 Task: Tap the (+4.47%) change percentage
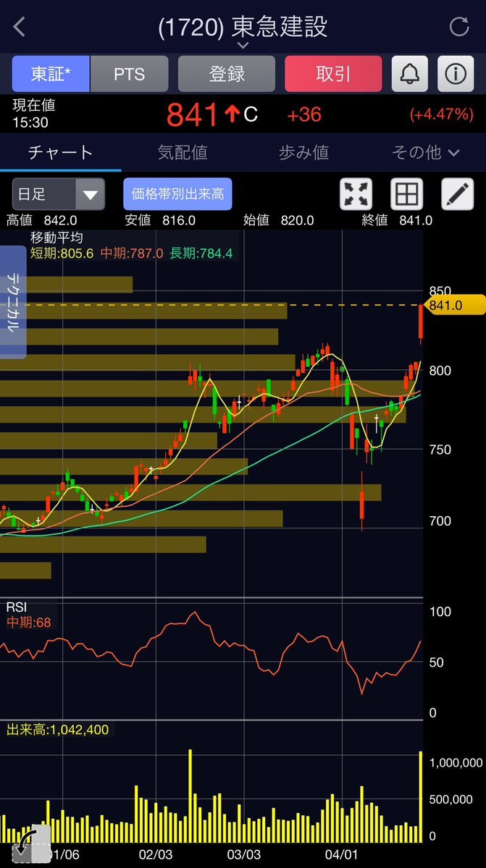point(442,114)
